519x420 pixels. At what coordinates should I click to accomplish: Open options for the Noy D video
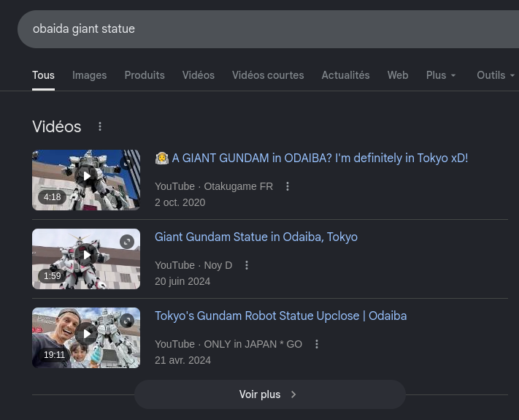(x=247, y=265)
